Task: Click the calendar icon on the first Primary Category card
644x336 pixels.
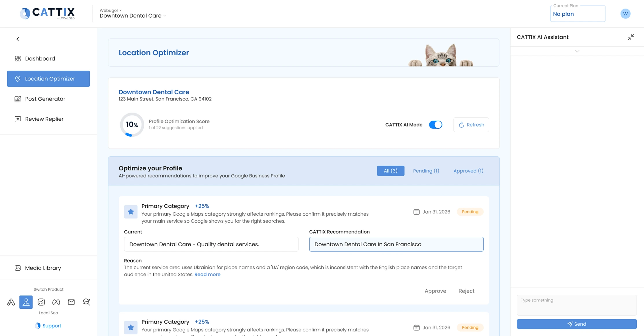Action: (x=416, y=212)
